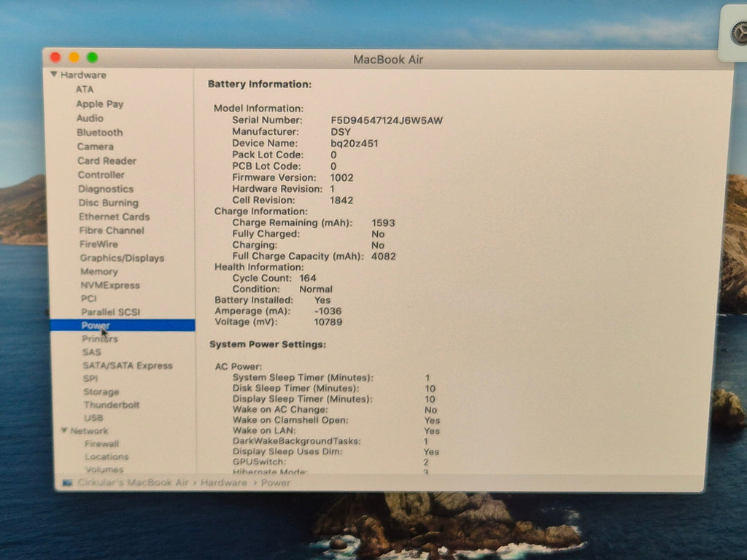The height and width of the screenshot is (560, 747).
Task: Click the GPUSwitch label
Action: click(259, 462)
